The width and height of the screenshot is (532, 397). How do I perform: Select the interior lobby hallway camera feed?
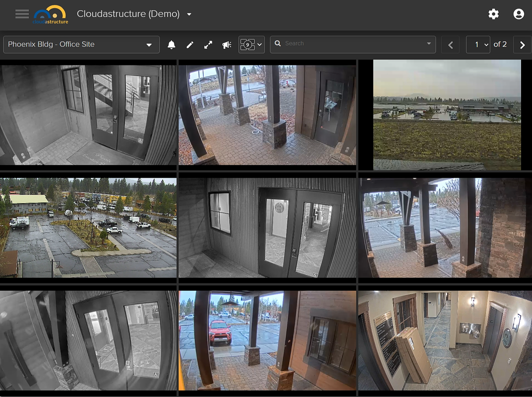click(x=444, y=340)
